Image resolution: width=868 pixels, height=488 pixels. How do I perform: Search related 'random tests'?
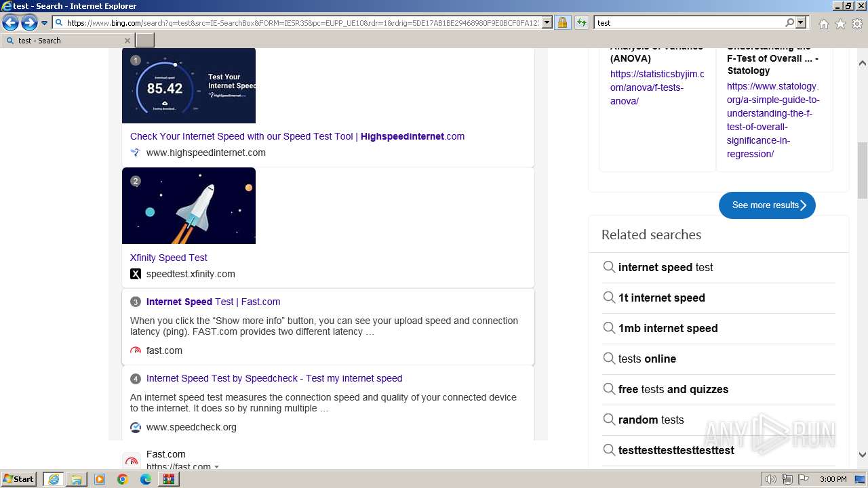651,420
